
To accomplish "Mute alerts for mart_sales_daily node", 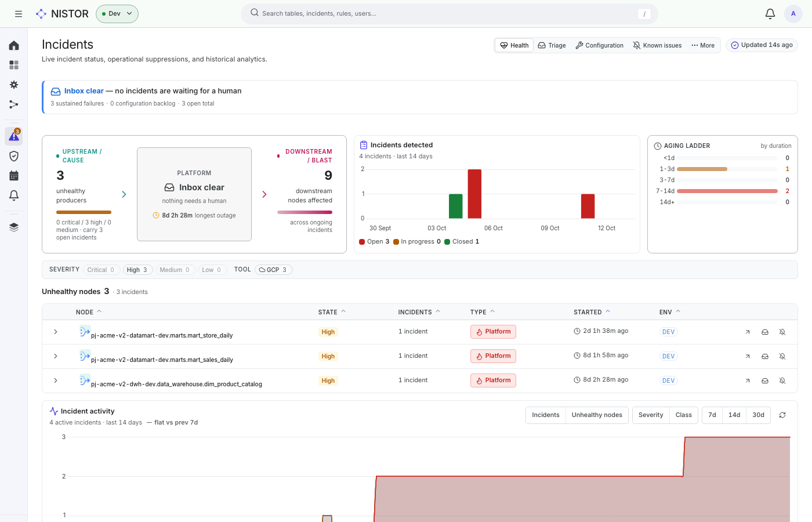I will tap(782, 357).
